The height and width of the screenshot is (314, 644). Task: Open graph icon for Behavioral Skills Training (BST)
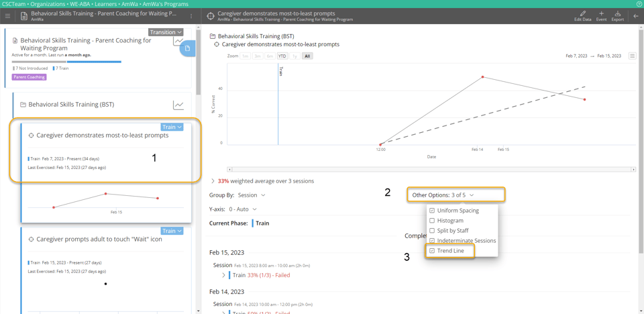click(x=178, y=105)
